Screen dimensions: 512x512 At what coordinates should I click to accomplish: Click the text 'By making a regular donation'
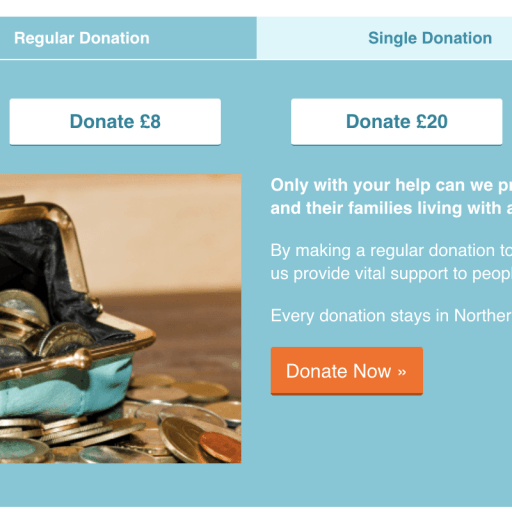tap(391, 250)
